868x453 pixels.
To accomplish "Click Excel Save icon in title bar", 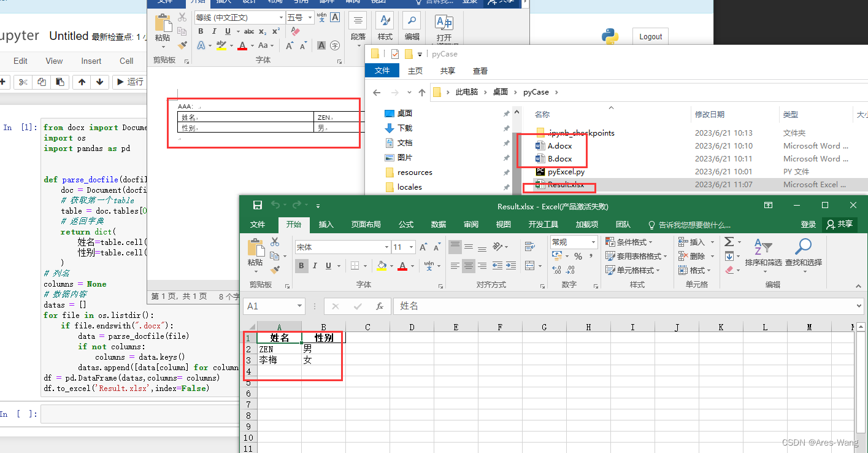I will tap(258, 206).
